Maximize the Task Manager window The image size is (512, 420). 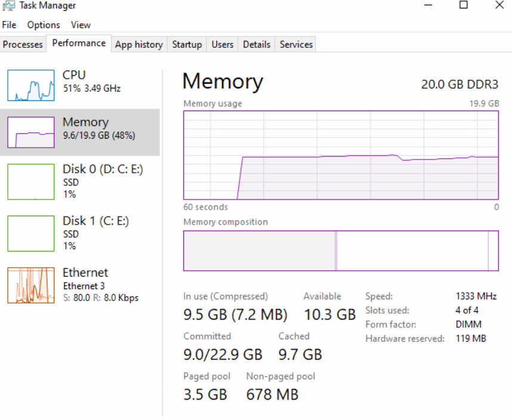tap(464, 5)
